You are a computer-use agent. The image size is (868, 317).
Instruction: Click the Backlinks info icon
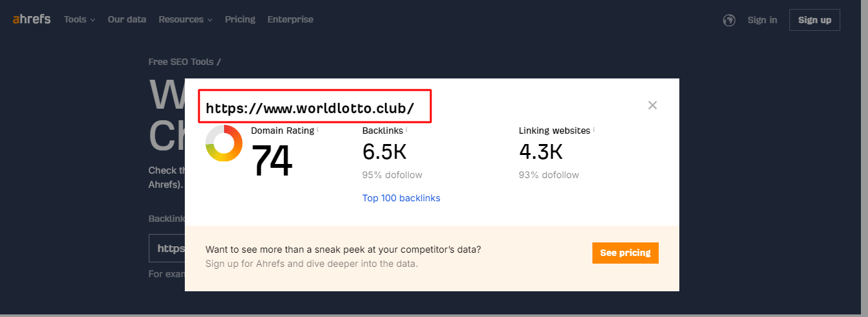coord(406,130)
